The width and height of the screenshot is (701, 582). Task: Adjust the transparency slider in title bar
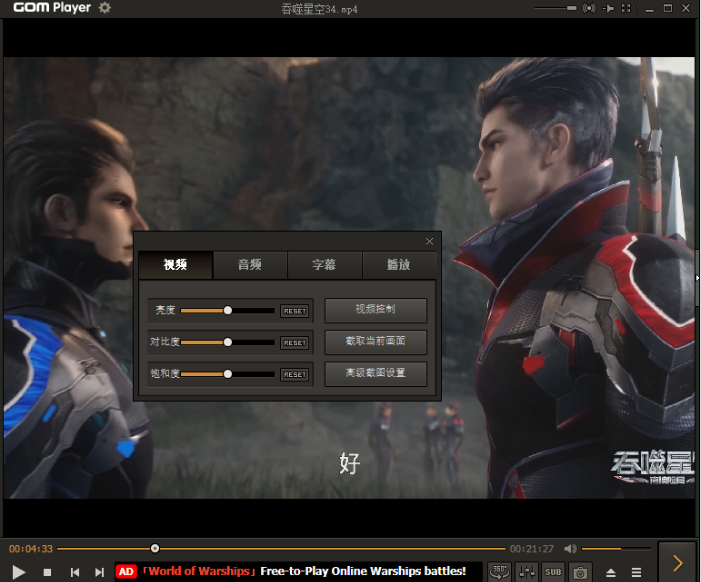tap(555, 8)
